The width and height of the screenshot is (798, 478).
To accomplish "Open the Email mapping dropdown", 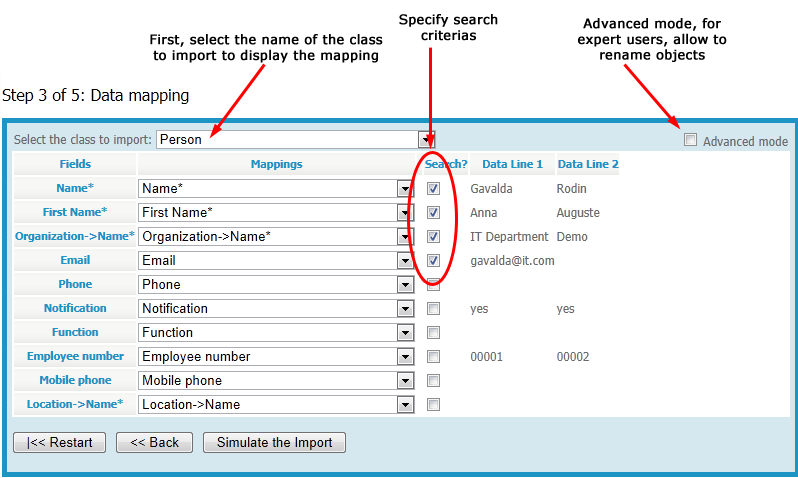I will click(x=405, y=261).
